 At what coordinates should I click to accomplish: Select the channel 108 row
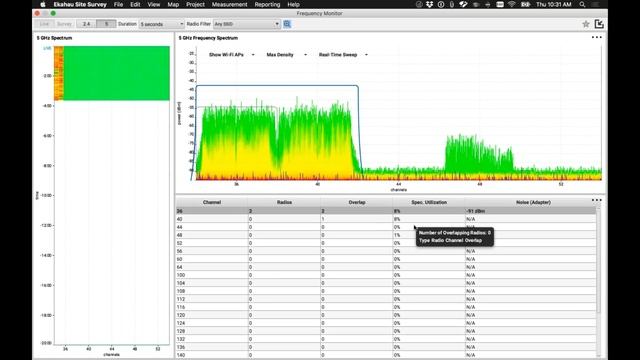[386, 291]
